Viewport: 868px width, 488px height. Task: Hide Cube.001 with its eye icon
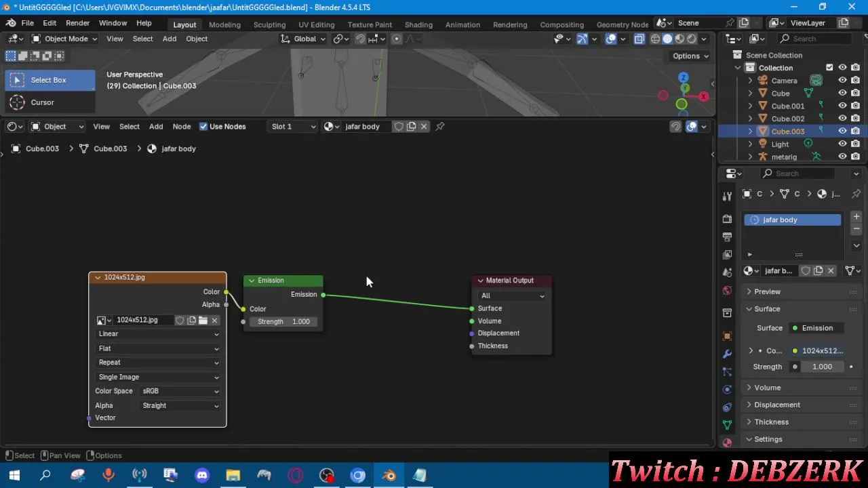tap(842, 106)
